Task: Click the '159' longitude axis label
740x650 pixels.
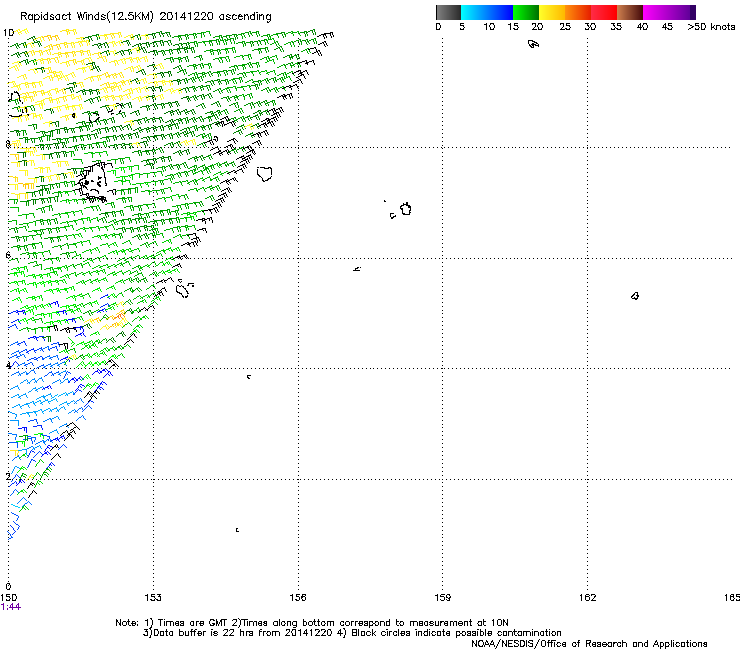Action: [x=443, y=598]
